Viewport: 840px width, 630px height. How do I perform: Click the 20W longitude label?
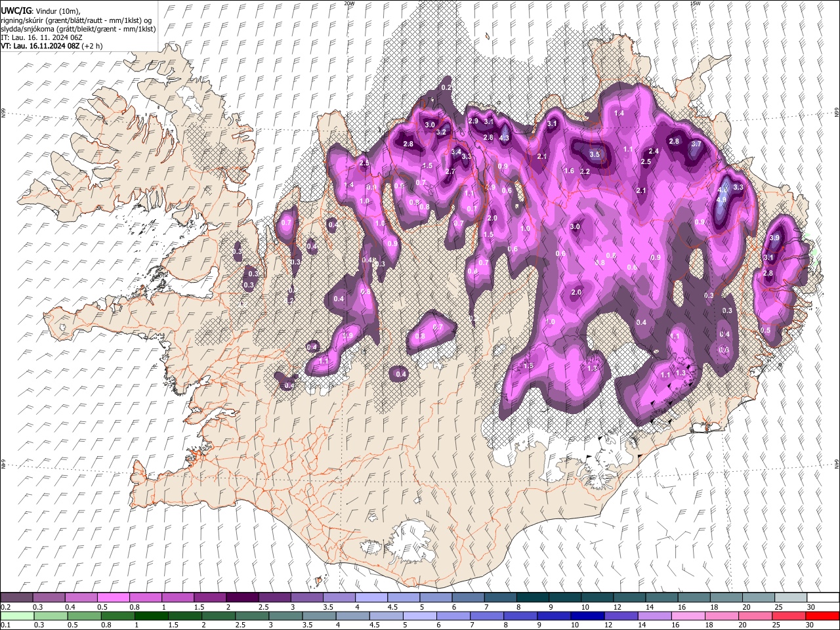[349, 3]
